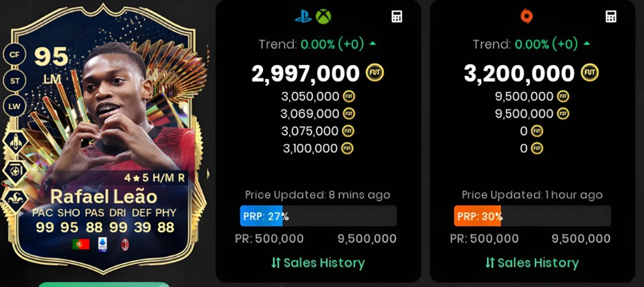Select the Origin PC platform icon
644x287 pixels.
point(526,16)
